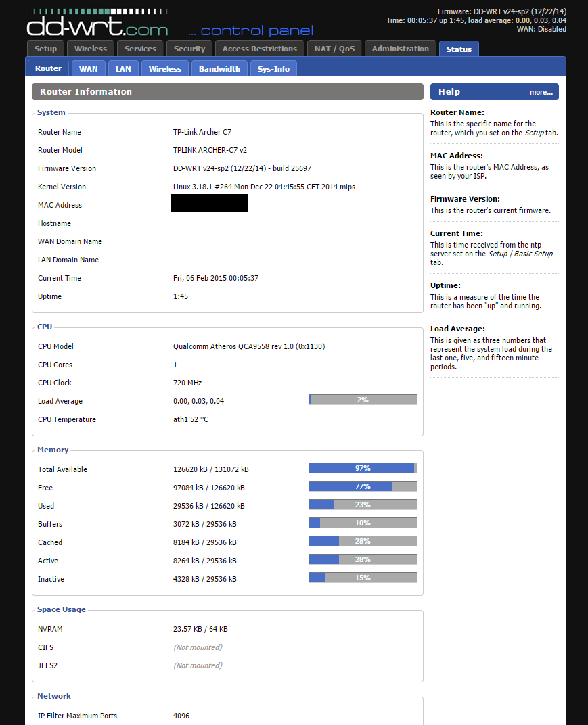Open the Wireless status sub-tab

(164, 69)
